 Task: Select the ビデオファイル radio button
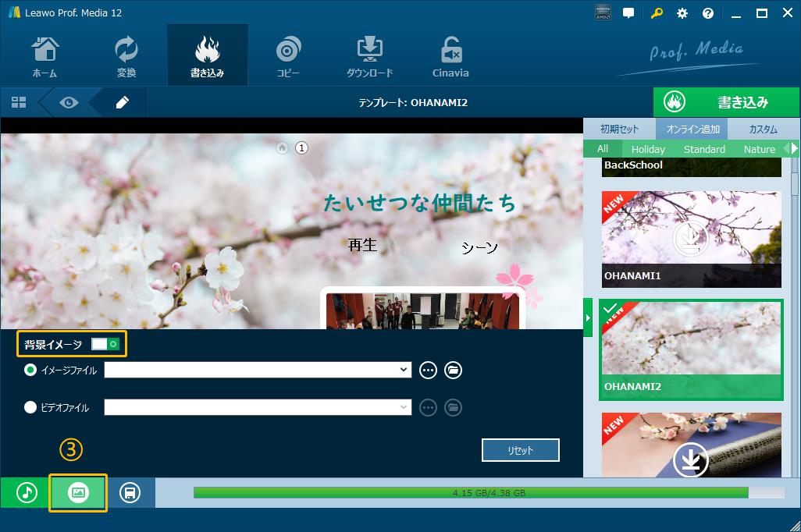[30, 407]
